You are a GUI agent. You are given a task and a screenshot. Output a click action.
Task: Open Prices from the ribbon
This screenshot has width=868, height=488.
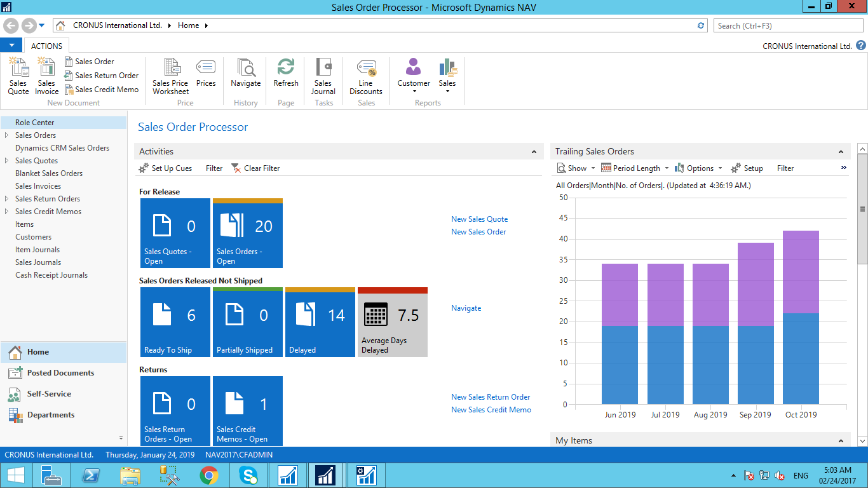206,73
